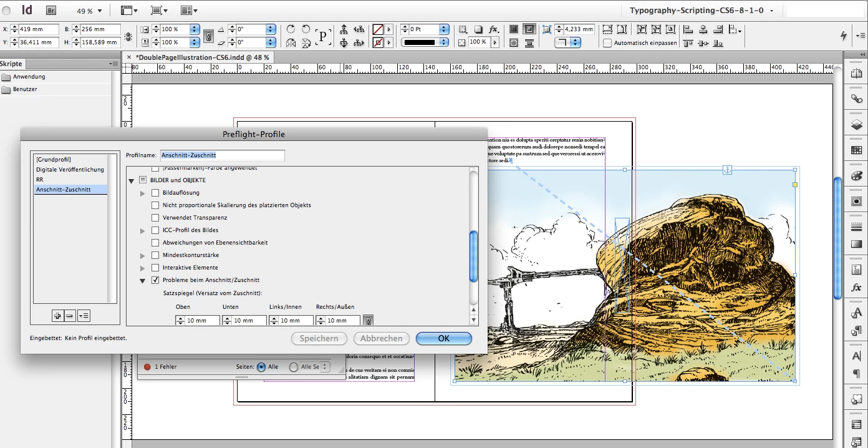Collapse Probleme beim Anschnitt/Zuschnitt options

[x=143, y=281]
